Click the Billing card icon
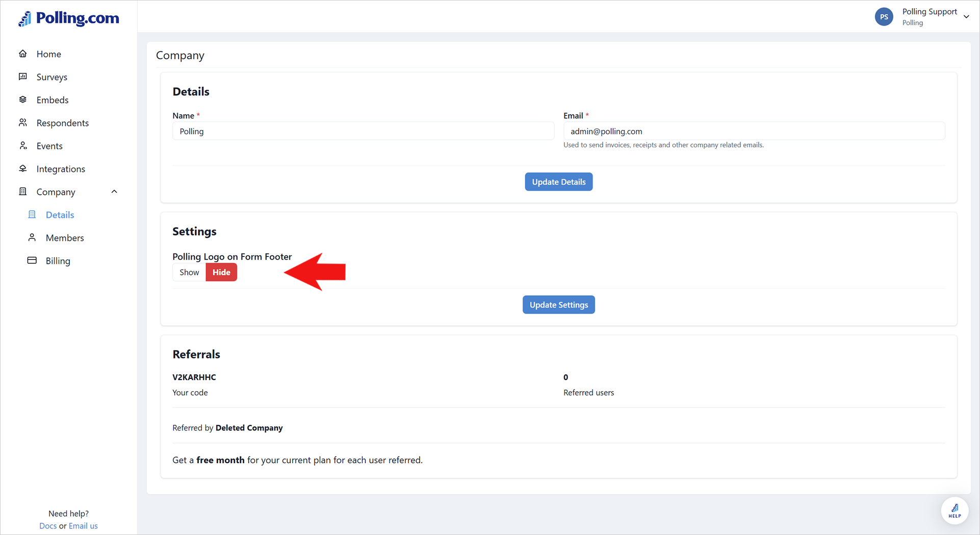 (x=32, y=260)
